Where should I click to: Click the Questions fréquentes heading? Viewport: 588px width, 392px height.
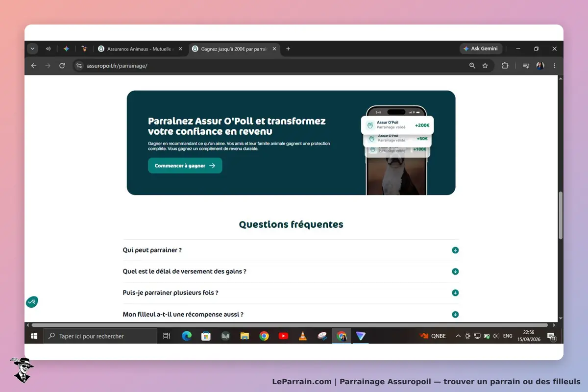click(x=291, y=224)
